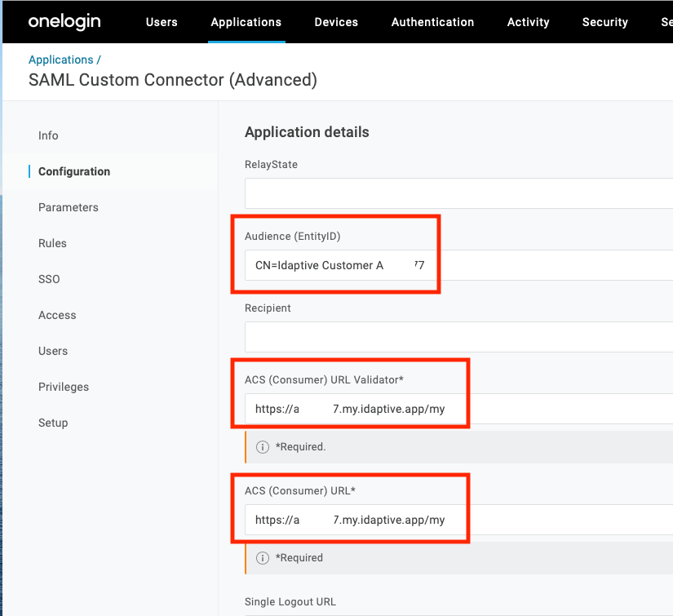This screenshot has width=673, height=616.
Task: Click the info icon beside "*Required." note
Action: coord(262,447)
